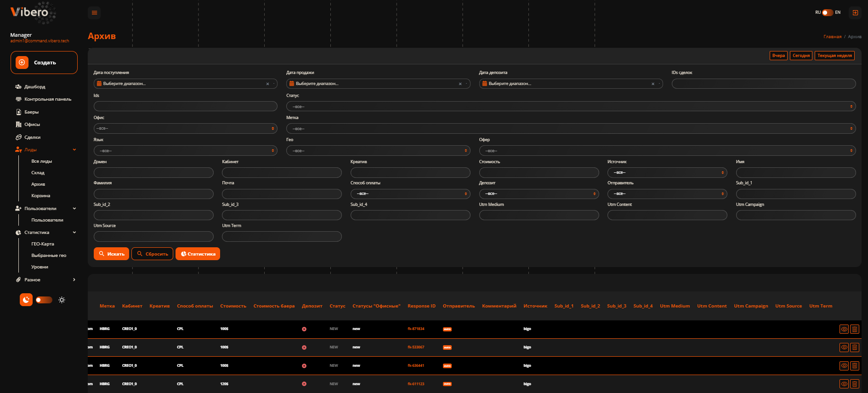Open the Депозит dropdown
The height and width of the screenshot is (393, 868).
click(x=539, y=194)
